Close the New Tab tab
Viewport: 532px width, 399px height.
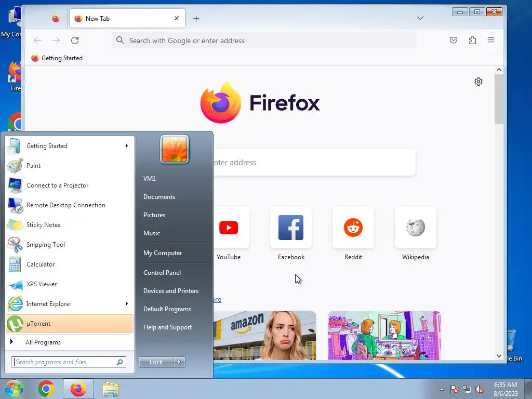click(177, 18)
